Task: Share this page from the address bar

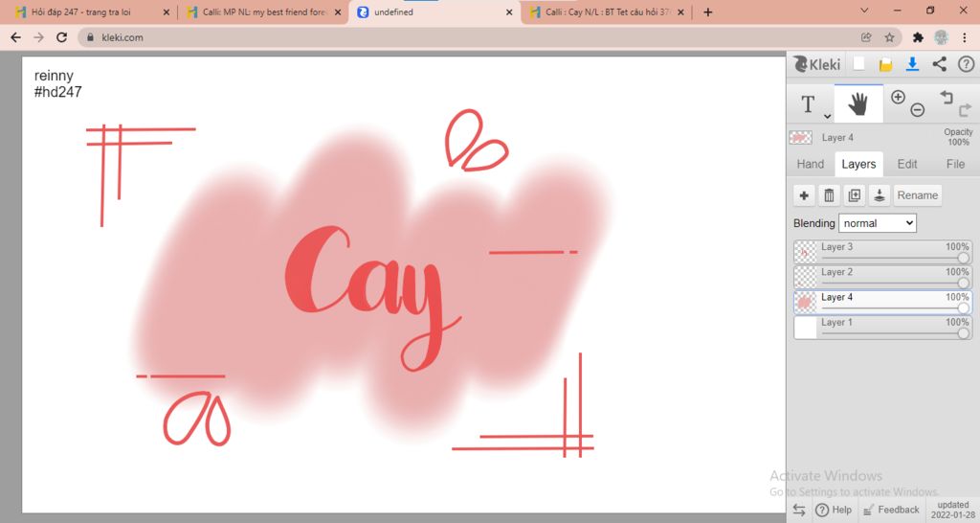Action: [x=866, y=37]
